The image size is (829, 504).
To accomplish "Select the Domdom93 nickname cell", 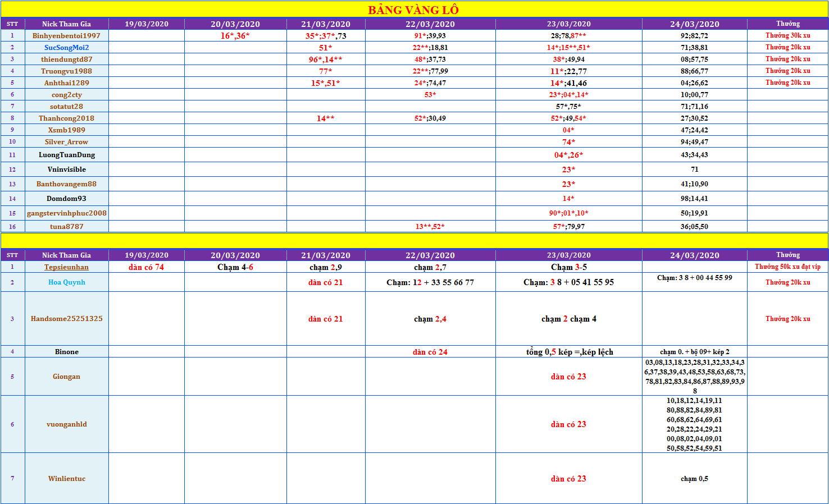I will [x=66, y=198].
